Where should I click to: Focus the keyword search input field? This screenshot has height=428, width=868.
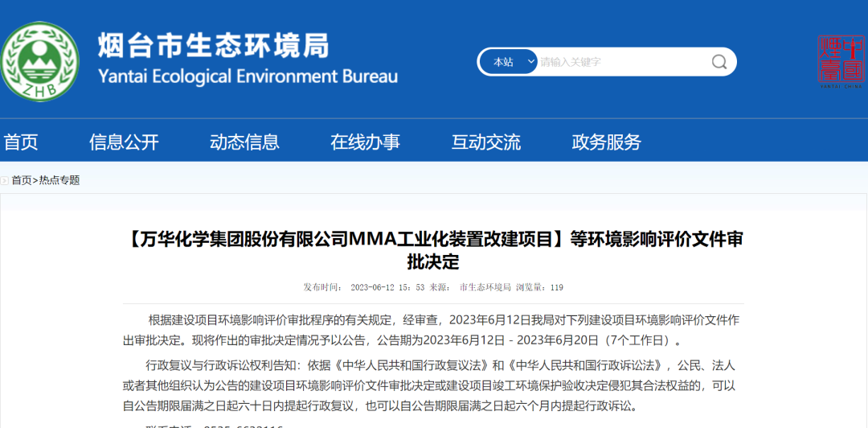(x=621, y=61)
